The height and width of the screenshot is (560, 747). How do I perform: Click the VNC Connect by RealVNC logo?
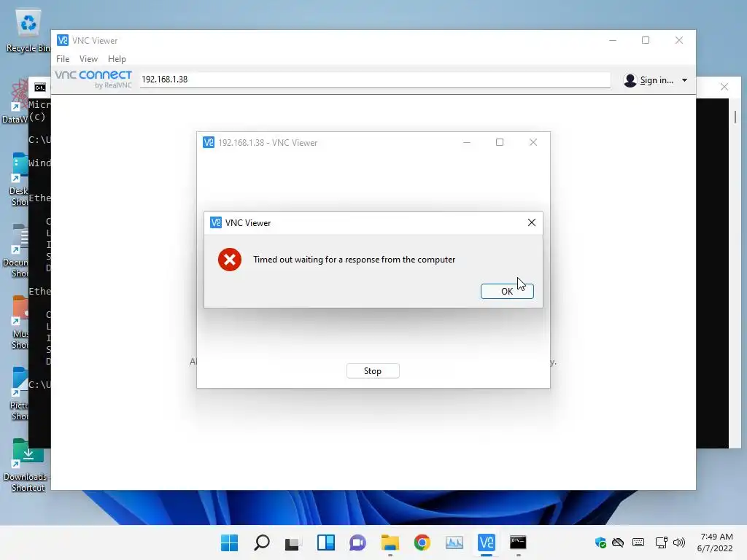[93, 79]
